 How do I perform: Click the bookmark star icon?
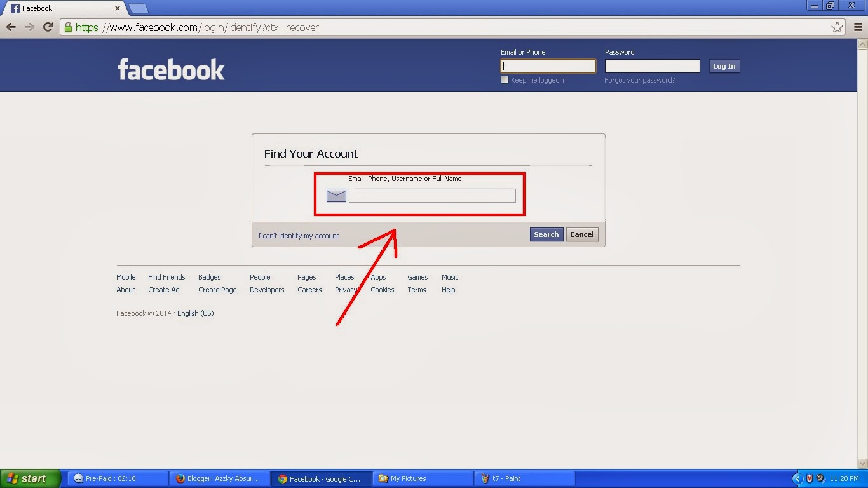837,27
